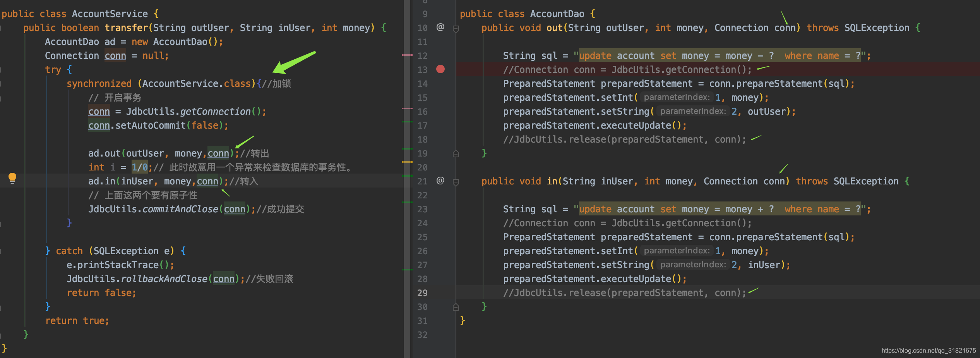Click setString with inUser on line 27

pyautogui.click(x=647, y=265)
